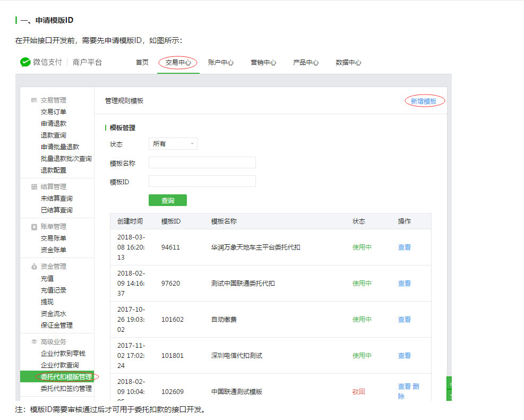Open 保证金管理 sidebar item
Image resolution: width=524 pixels, height=420 pixels.
point(56,325)
